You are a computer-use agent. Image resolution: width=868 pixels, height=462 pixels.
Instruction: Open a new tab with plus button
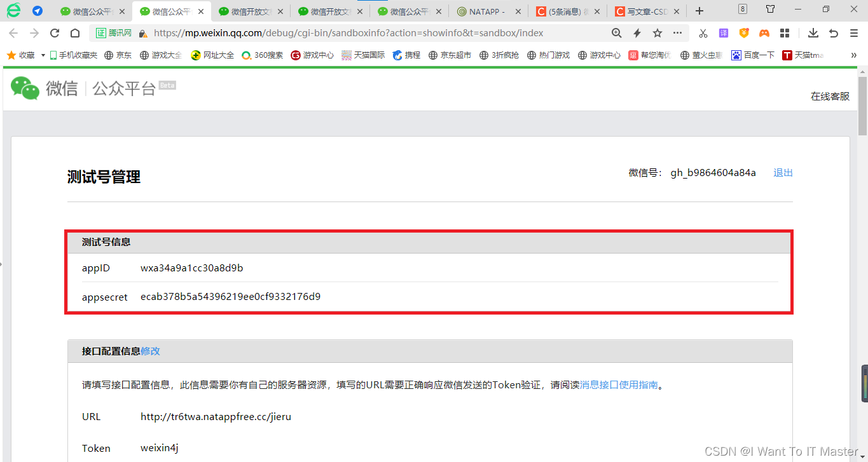(x=699, y=11)
